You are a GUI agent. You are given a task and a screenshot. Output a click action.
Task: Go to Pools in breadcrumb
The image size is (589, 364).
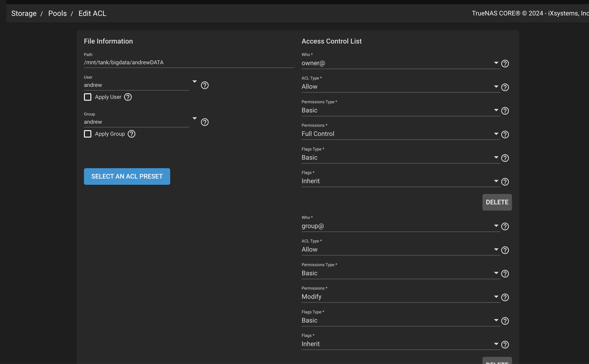[57, 14]
